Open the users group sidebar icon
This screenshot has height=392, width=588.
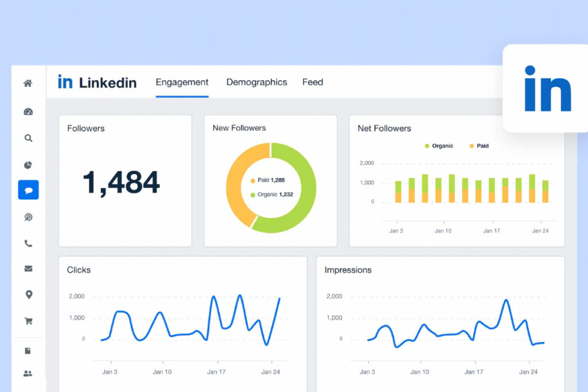coord(28,374)
